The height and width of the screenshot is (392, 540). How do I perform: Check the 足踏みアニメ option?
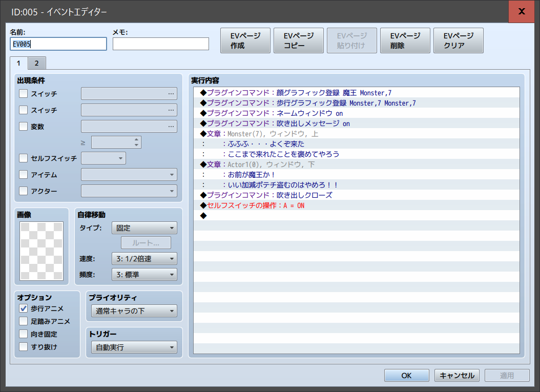24,321
